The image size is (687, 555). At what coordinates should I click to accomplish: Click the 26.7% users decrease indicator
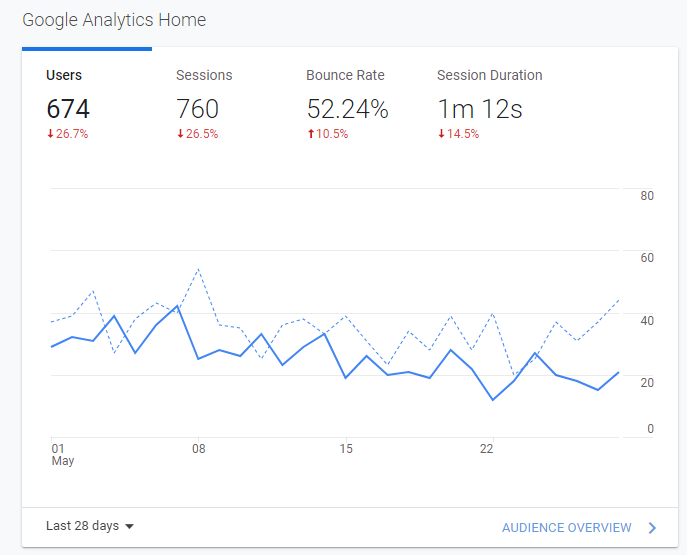pos(68,134)
